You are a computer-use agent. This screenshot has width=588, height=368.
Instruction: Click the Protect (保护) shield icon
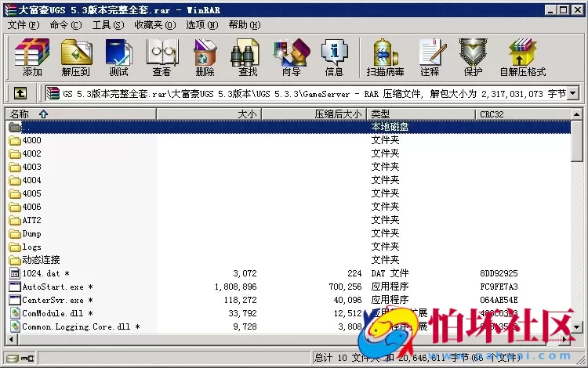pos(473,57)
